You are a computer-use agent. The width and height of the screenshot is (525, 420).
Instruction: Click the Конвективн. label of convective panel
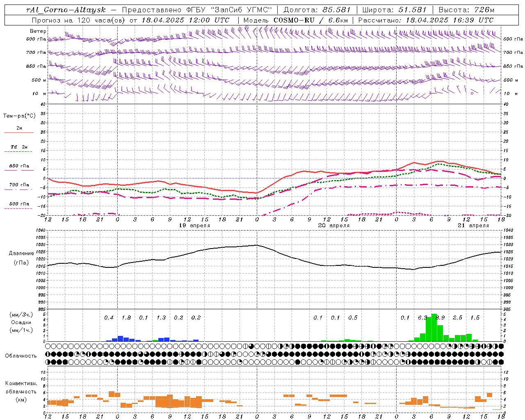pyautogui.click(x=21, y=383)
